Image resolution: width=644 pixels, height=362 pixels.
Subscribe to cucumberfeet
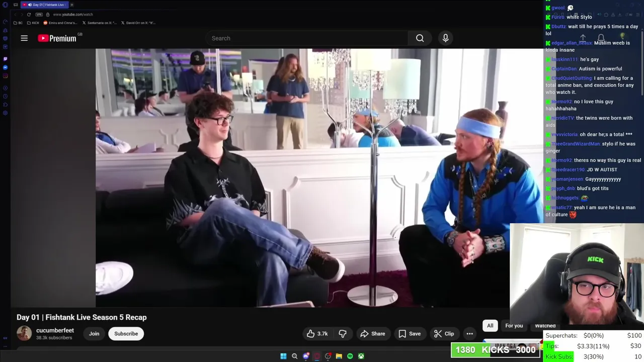tap(126, 334)
